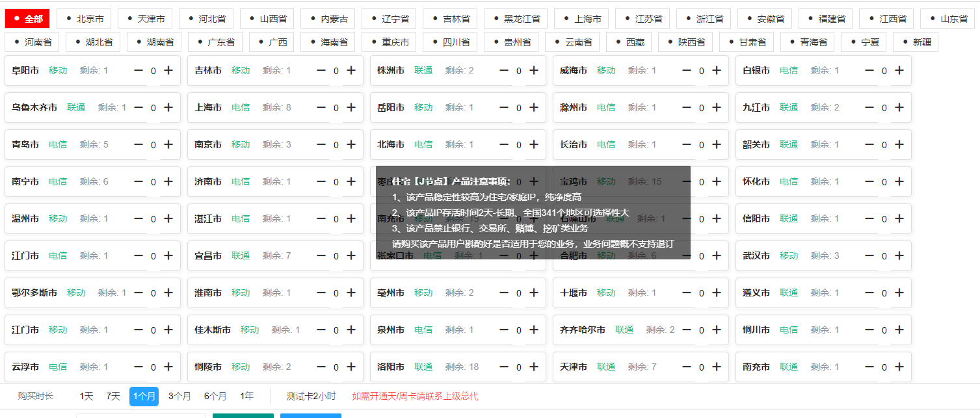
Task: Click the quantity field on 威海市 card
Action: [702, 70]
